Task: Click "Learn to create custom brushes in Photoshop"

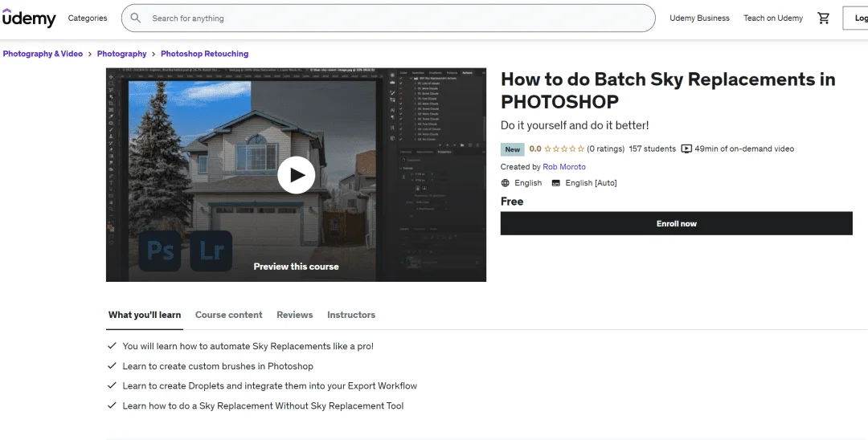Action: (218, 366)
